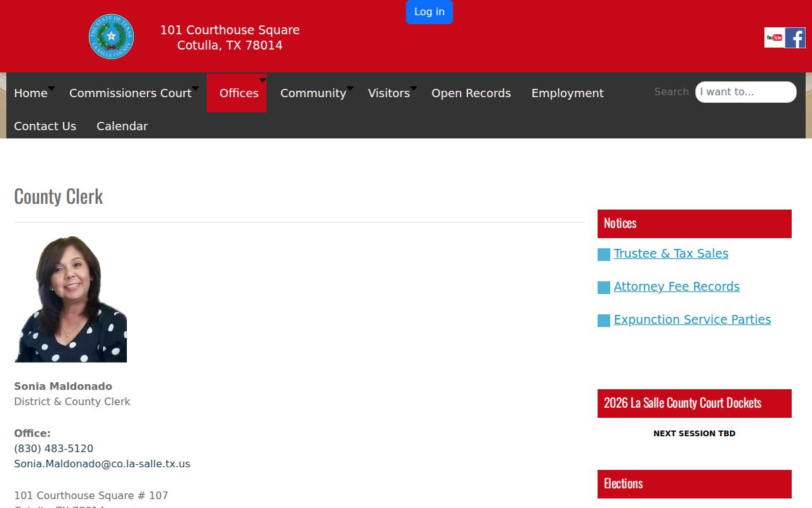Open the Visitors menu item
Viewport: 812px width, 508px height.
point(389,93)
